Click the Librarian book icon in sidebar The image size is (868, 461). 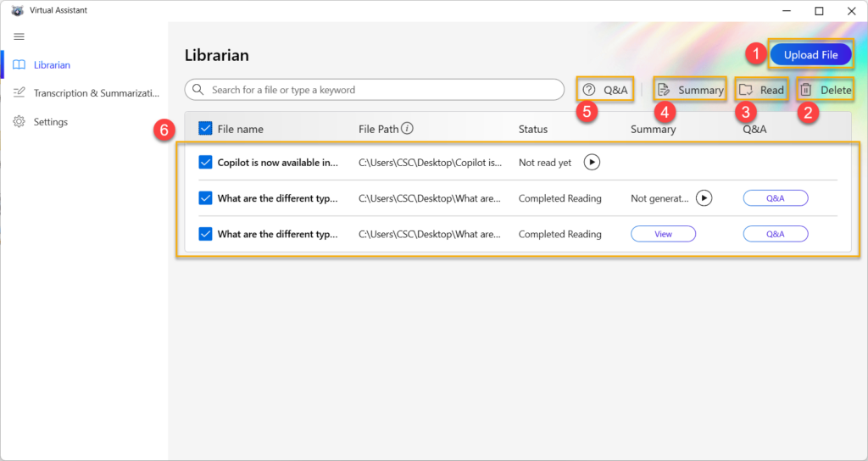tap(19, 64)
